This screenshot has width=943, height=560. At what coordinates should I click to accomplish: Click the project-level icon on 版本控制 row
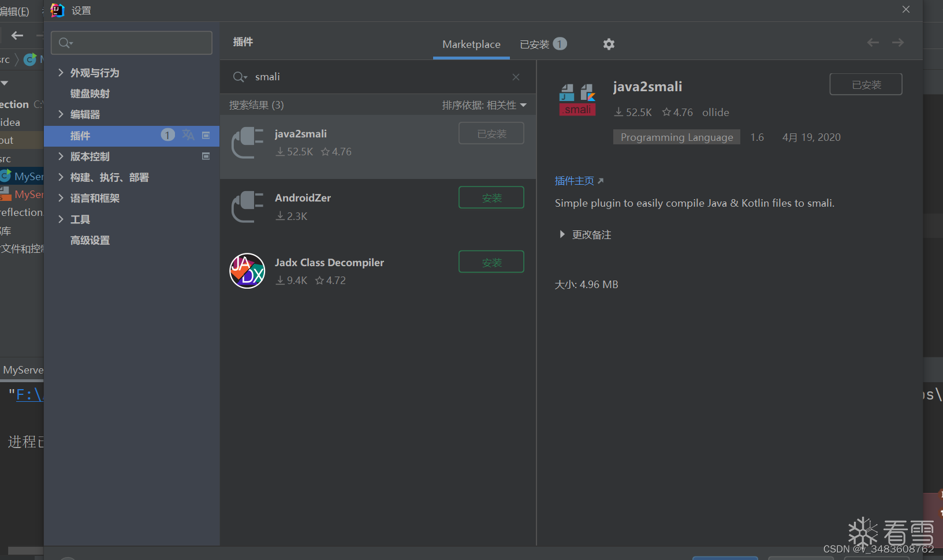[x=206, y=156]
